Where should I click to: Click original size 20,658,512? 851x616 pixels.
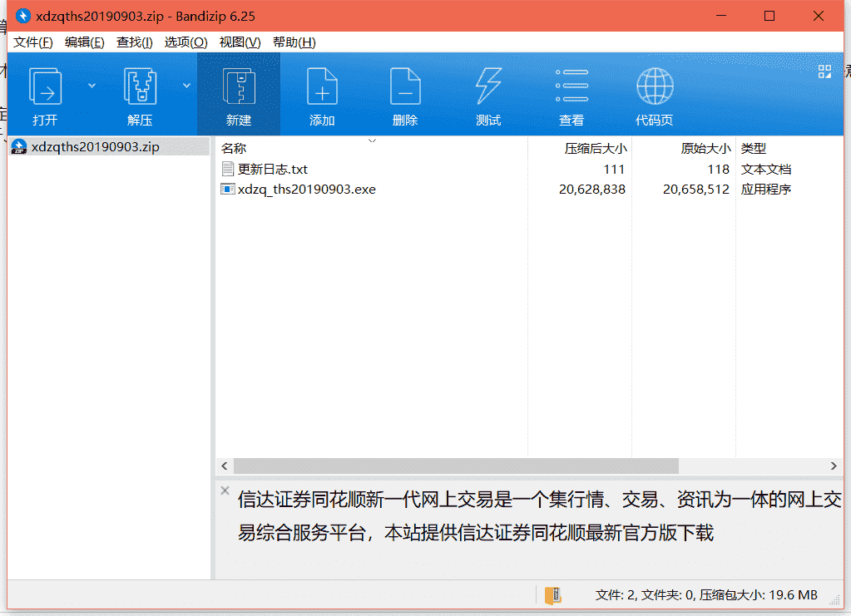(695, 190)
